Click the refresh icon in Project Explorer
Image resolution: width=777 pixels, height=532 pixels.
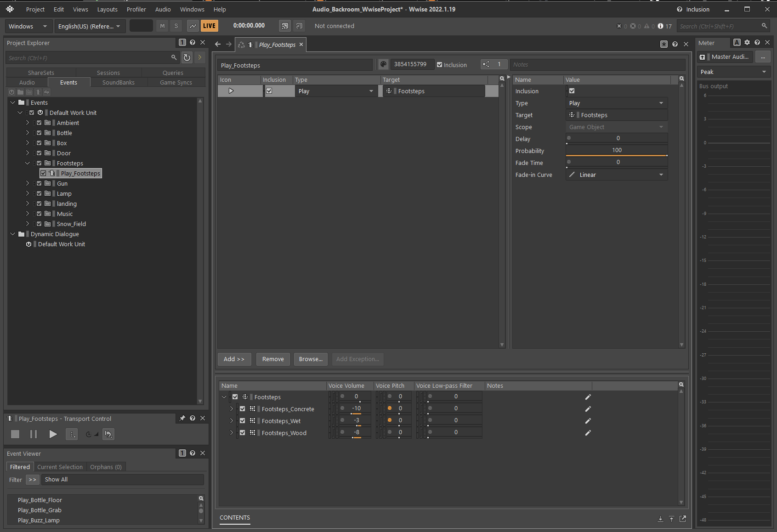(187, 58)
